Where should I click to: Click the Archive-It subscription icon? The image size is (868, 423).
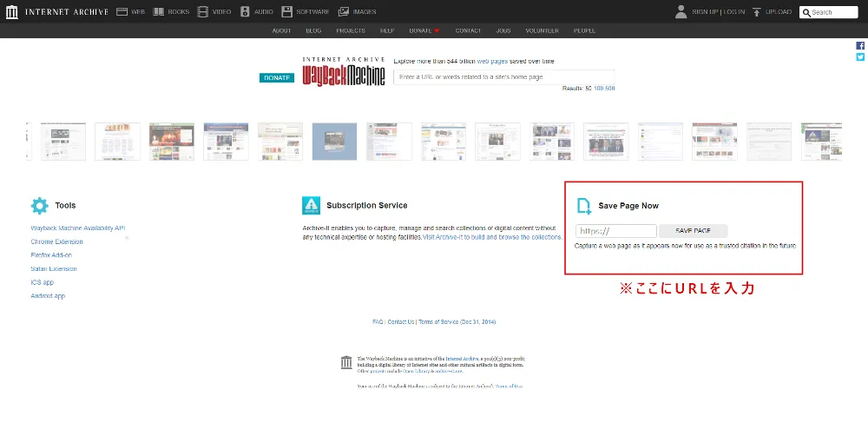pos(311,205)
